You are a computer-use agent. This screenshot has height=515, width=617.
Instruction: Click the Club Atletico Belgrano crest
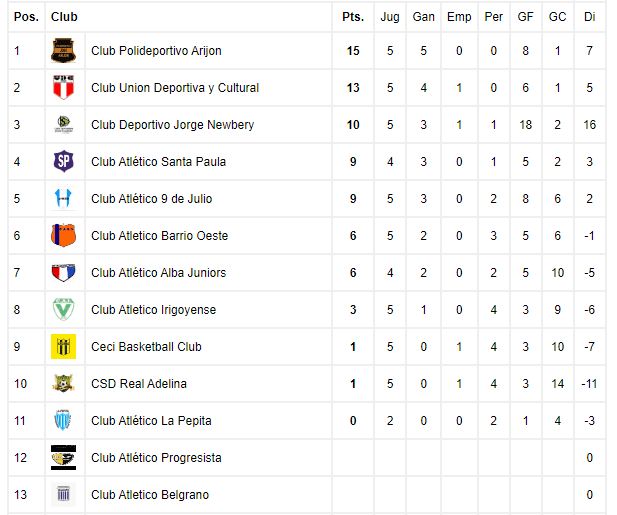coord(63,494)
